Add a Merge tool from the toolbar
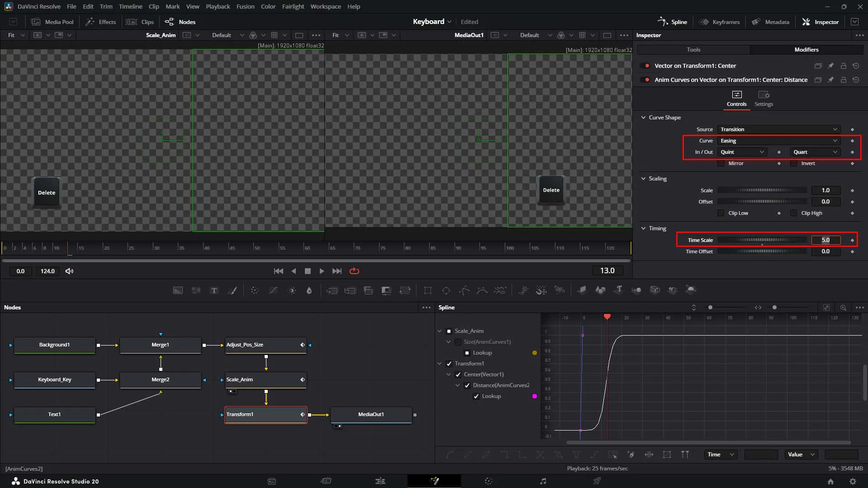 pos(332,290)
